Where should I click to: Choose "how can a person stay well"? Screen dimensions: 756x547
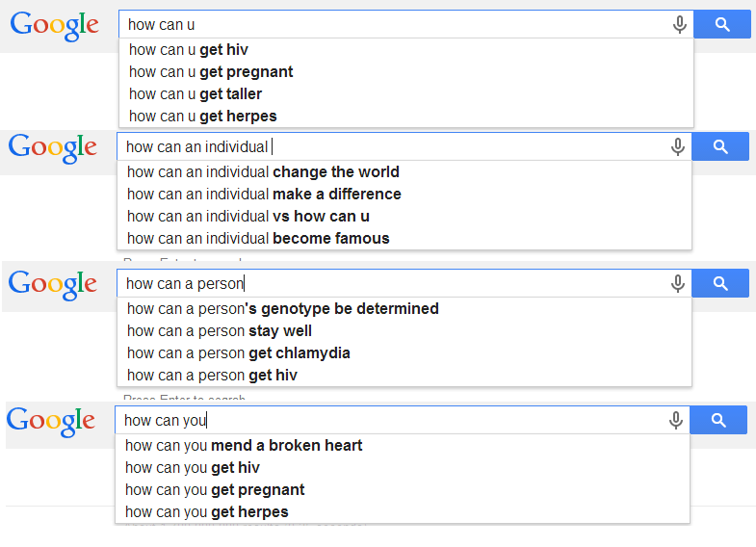coord(220,330)
